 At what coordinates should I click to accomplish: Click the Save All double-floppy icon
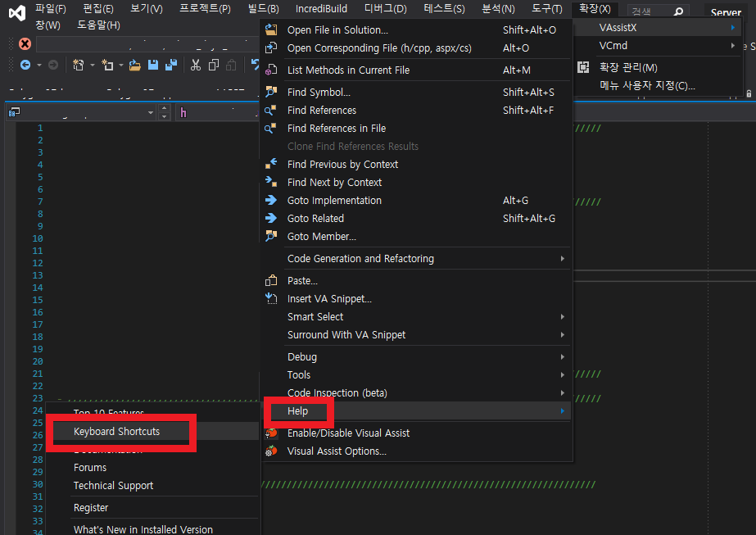pyautogui.click(x=171, y=65)
